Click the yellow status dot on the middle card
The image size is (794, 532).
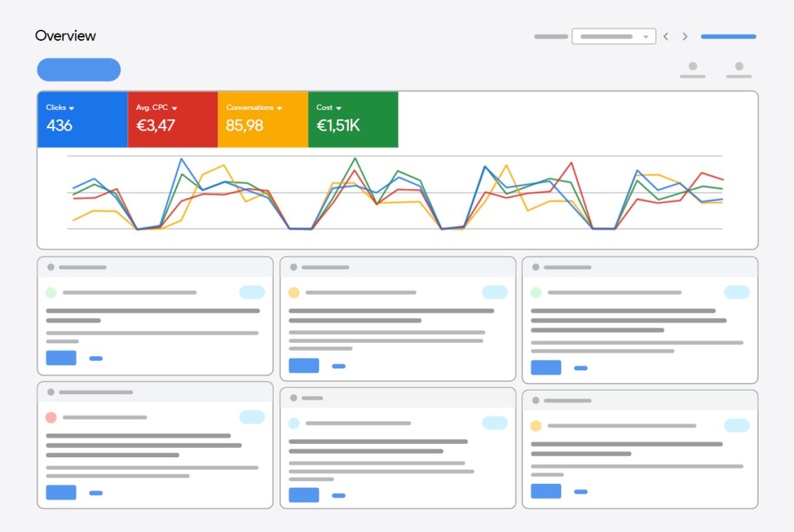pos(295,292)
